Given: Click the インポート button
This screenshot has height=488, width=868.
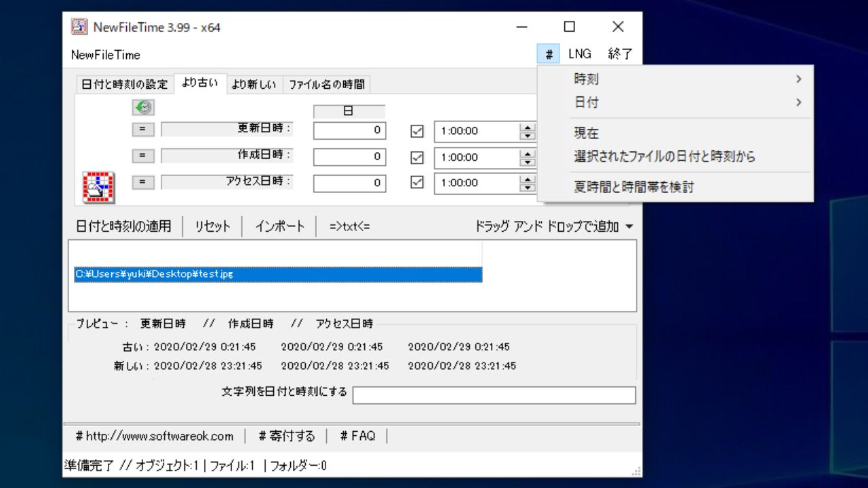Looking at the screenshot, I should point(280,226).
